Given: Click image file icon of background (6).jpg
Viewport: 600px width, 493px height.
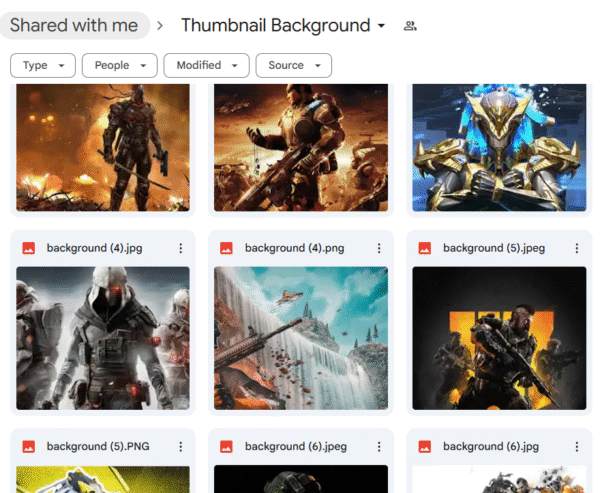Looking at the screenshot, I should tap(425, 447).
